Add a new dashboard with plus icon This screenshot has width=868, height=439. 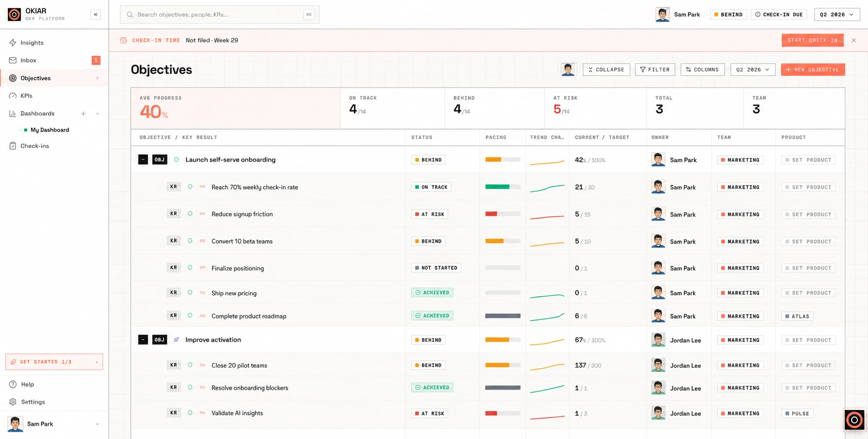[83, 114]
